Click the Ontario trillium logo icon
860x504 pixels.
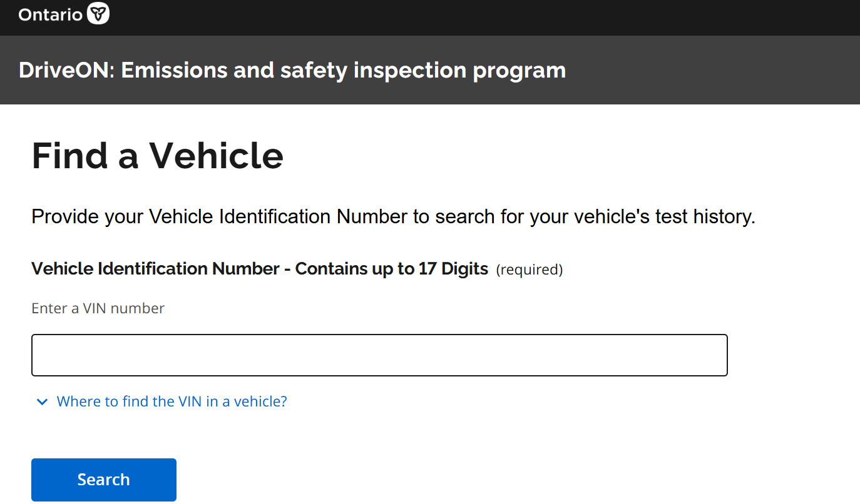click(98, 13)
